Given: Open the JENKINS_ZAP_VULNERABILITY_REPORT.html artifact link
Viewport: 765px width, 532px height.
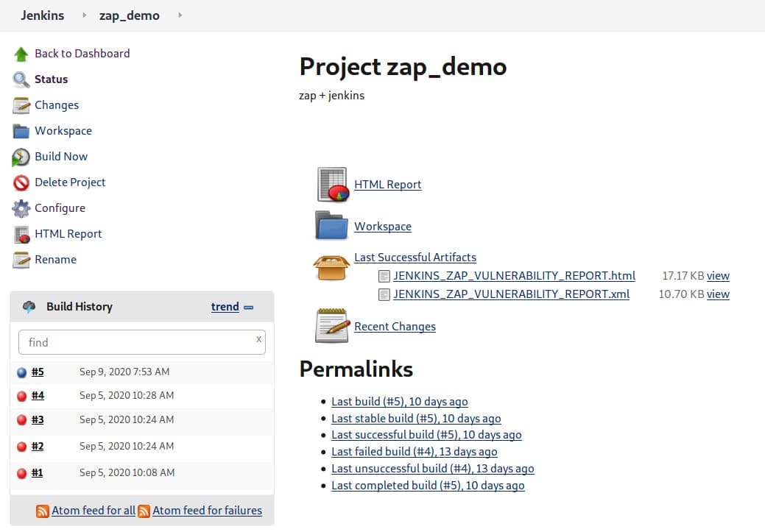Looking at the screenshot, I should pyautogui.click(x=514, y=276).
